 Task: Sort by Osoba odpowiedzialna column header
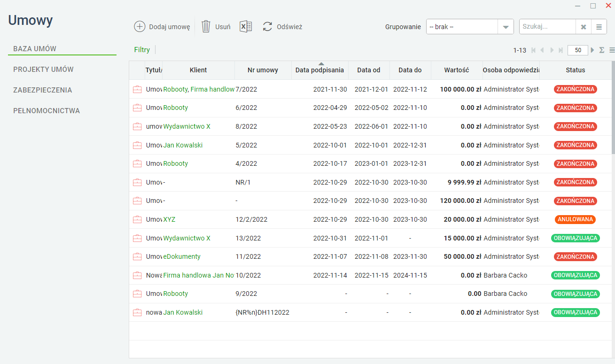tap(511, 70)
